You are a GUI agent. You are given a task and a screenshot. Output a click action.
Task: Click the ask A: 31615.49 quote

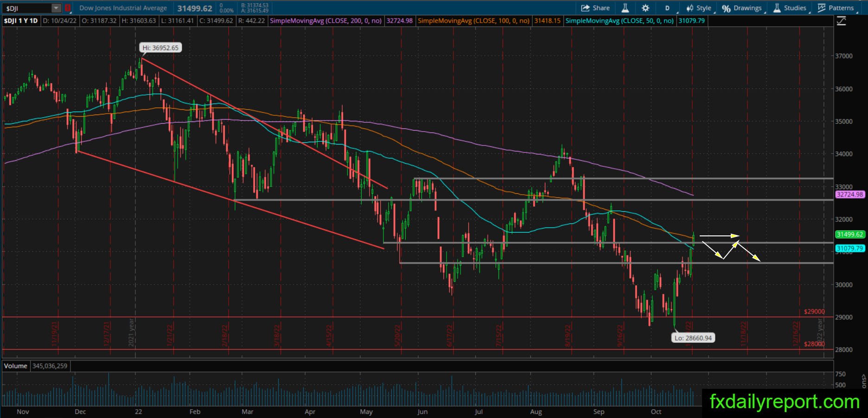click(255, 11)
